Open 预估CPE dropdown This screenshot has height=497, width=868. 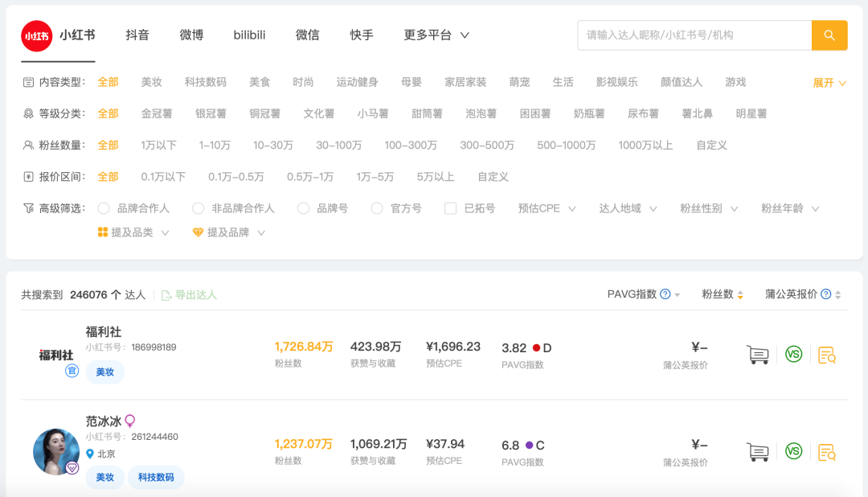pos(547,208)
